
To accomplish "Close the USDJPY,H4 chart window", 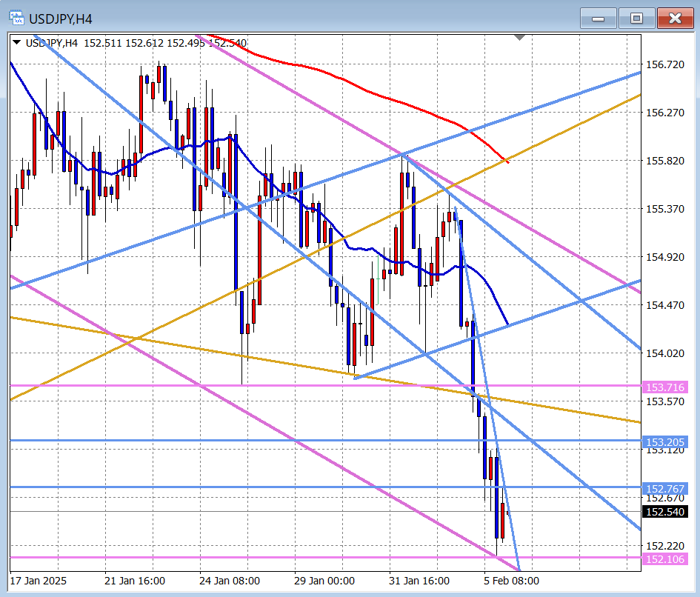I will point(675,19).
